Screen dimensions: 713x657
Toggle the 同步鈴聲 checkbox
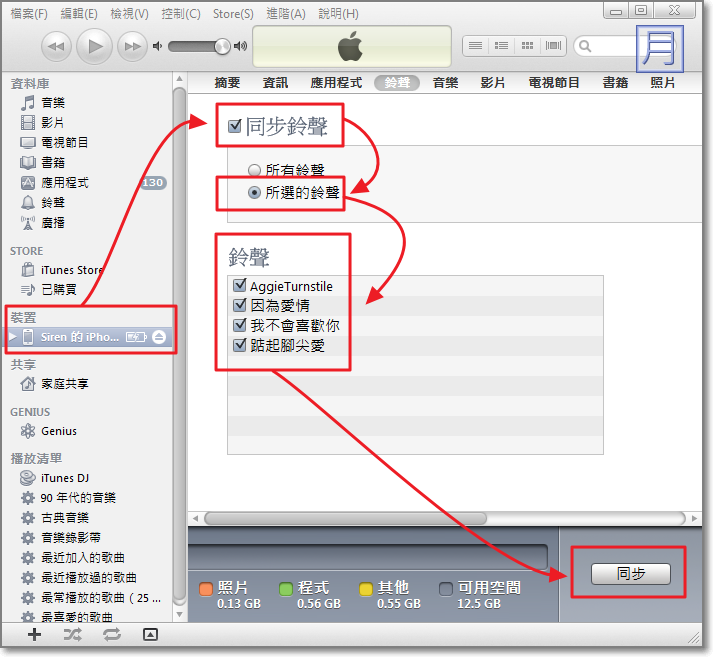(x=235, y=127)
